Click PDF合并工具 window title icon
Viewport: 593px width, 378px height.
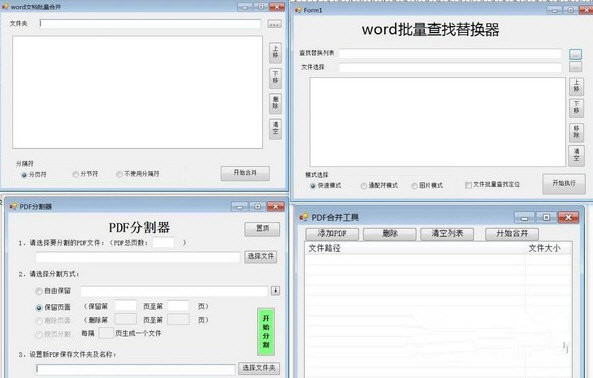pos(304,217)
